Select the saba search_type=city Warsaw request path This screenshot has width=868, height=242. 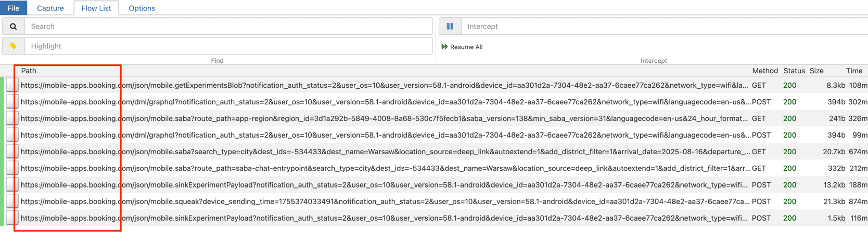[386, 152]
